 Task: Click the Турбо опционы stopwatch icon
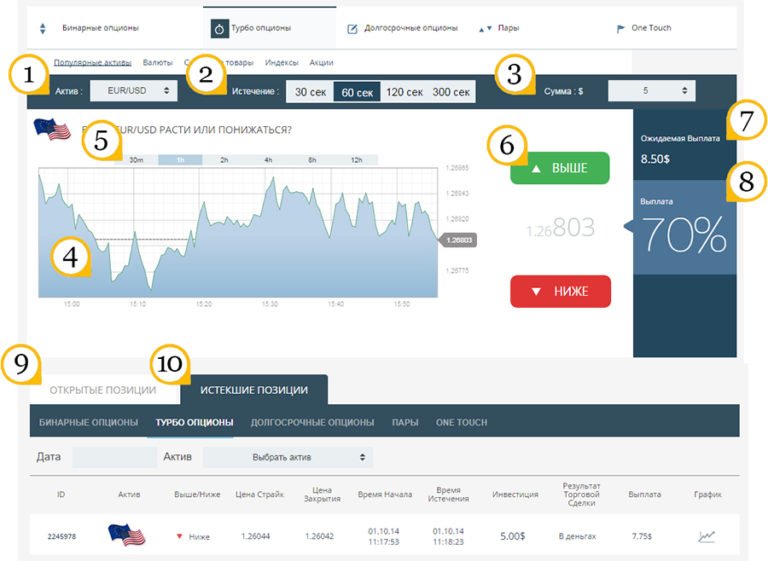[x=219, y=28]
